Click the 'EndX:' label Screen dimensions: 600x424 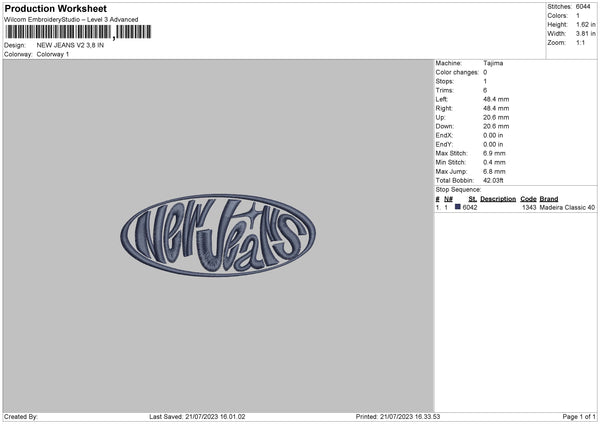[x=444, y=135]
